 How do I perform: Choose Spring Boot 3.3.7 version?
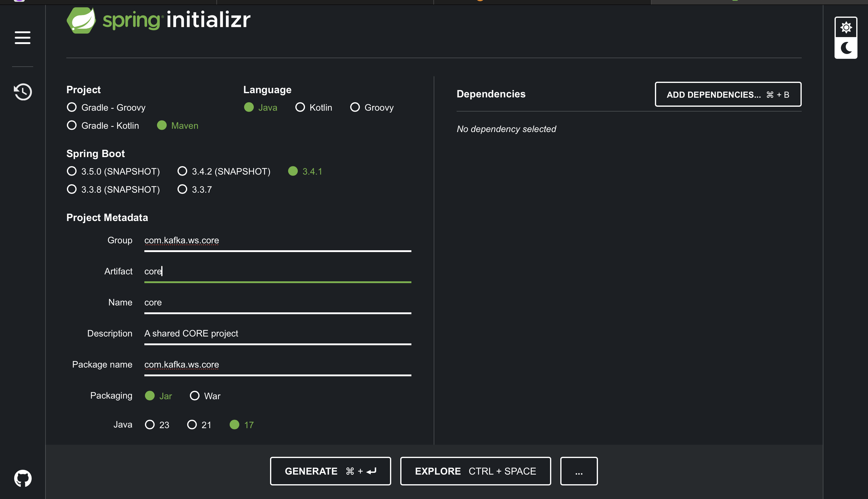tap(182, 189)
